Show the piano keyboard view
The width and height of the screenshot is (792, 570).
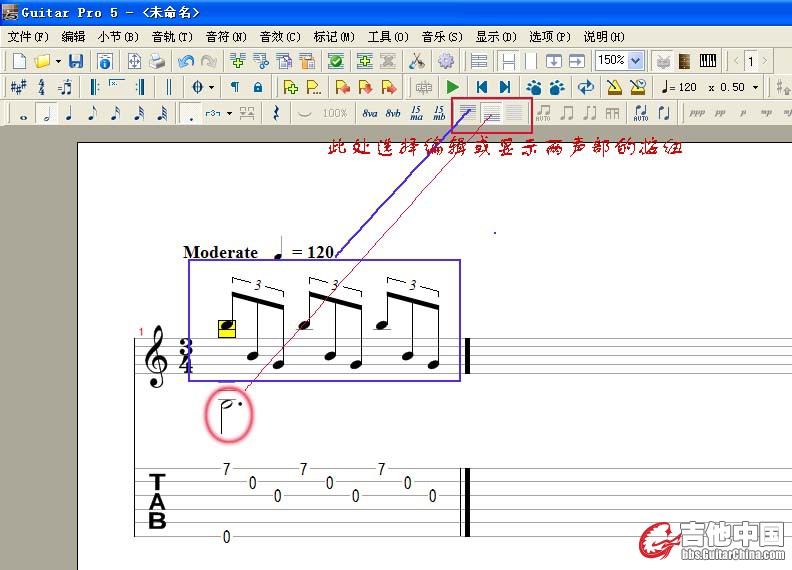(x=708, y=61)
